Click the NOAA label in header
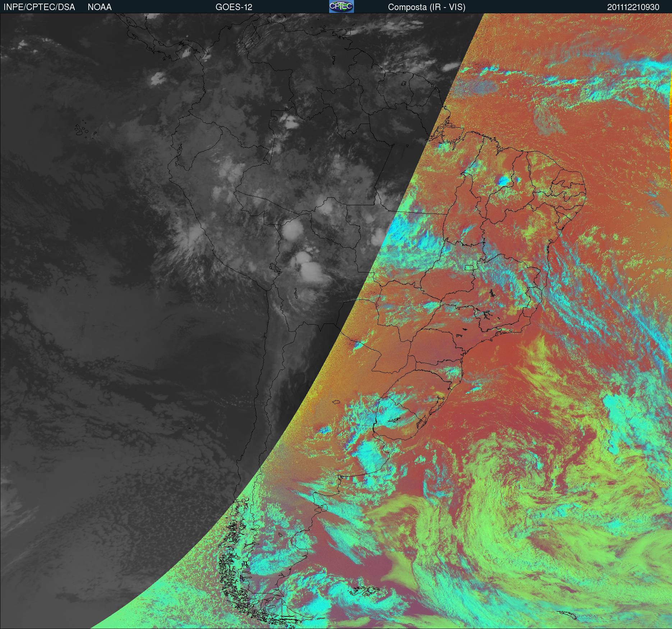Screen dimensions: 672x629 100,7
